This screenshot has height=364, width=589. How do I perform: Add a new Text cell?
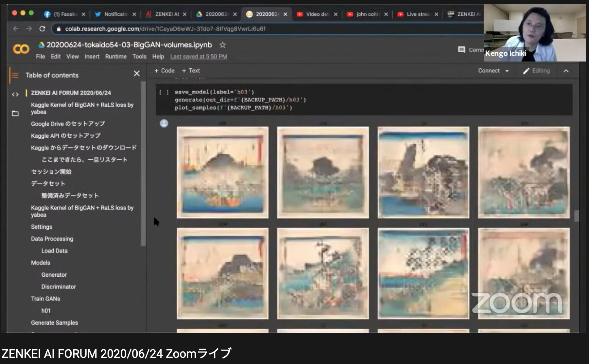pos(191,71)
